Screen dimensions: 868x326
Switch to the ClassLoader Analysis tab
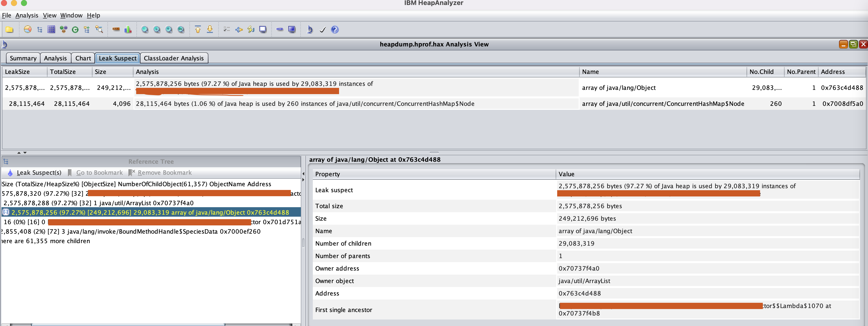click(x=174, y=58)
